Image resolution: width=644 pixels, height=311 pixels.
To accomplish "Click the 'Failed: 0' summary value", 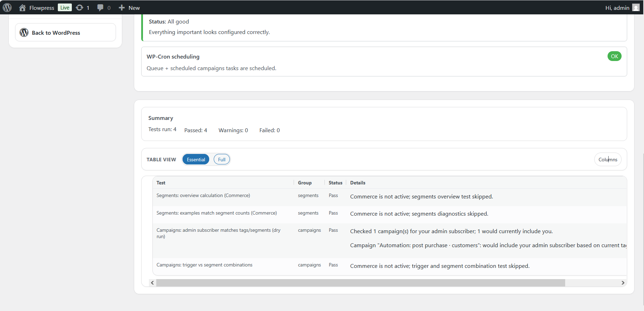I will tap(269, 130).
